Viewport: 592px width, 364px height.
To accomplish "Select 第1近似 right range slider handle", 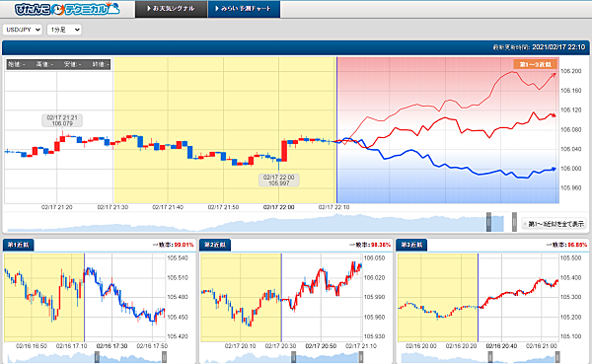I will (x=164, y=357).
